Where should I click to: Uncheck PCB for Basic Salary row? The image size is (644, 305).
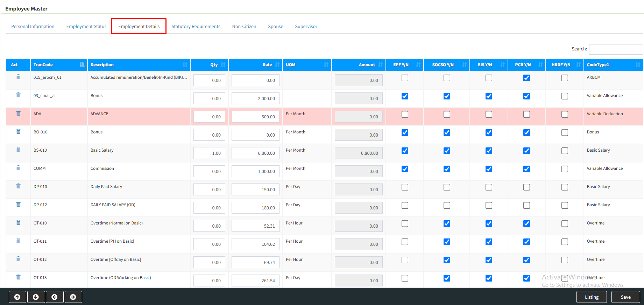526,151
